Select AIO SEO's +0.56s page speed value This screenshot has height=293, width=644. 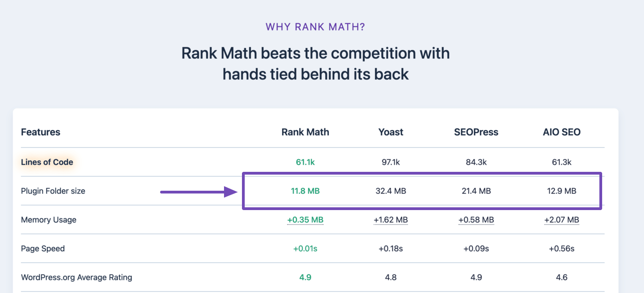point(561,248)
